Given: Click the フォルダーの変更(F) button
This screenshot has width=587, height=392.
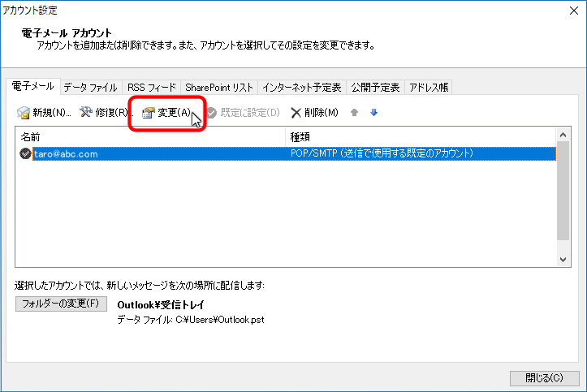Looking at the screenshot, I should pyautogui.click(x=61, y=304).
